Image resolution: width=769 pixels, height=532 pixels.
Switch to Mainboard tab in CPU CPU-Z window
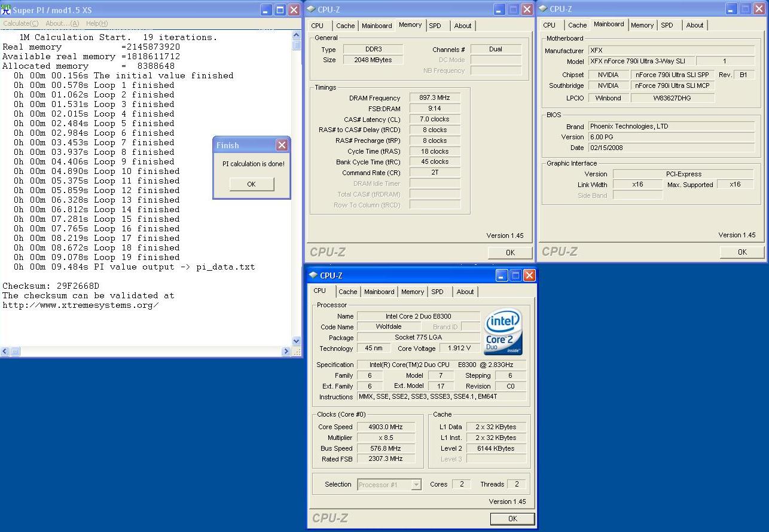(379, 292)
